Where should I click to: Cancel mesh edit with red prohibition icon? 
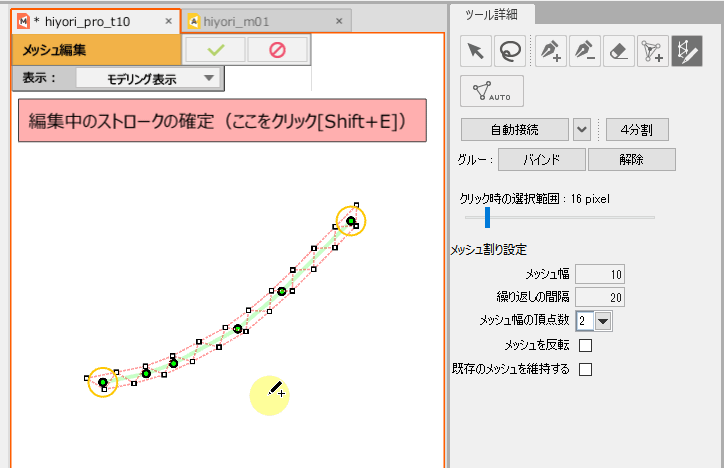tap(277, 49)
